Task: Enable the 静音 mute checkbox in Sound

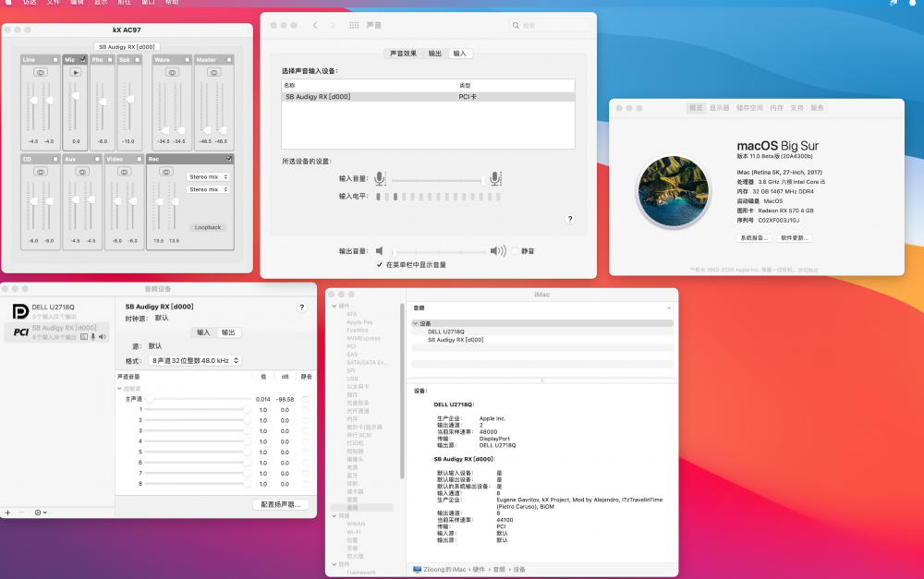Action: point(515,251)
